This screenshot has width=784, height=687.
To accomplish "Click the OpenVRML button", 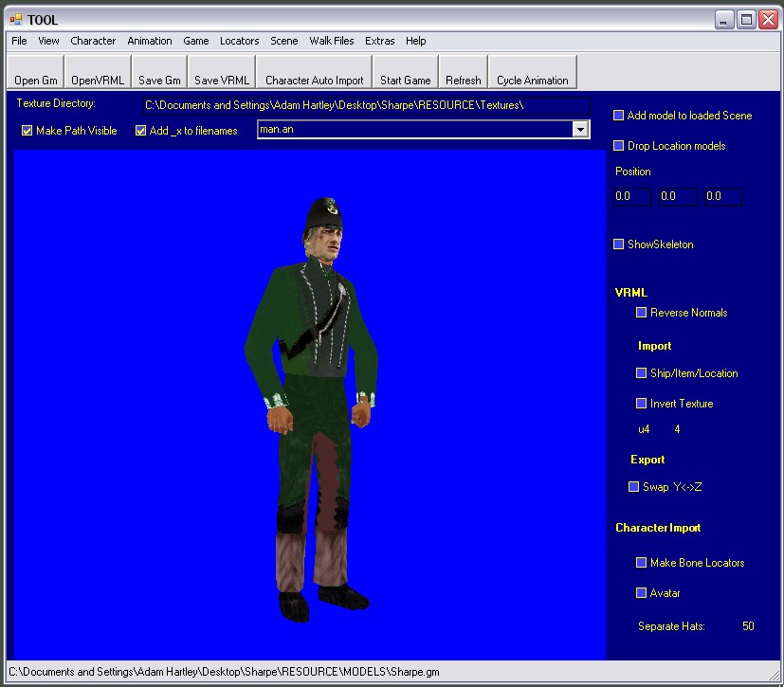I will tap(98, 72).
